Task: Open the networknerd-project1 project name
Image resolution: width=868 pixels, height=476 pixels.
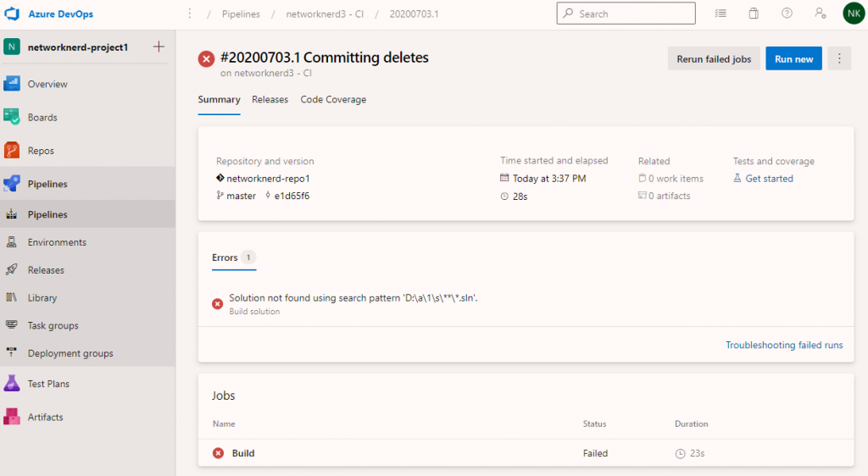Action: coord(78,47)
